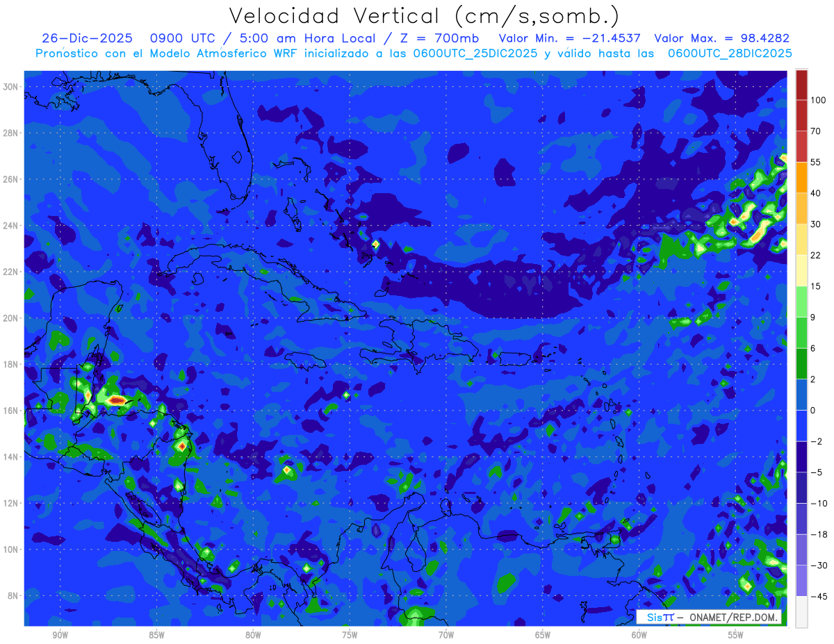Click the '22N' latitude label

(x=12, y=272)
